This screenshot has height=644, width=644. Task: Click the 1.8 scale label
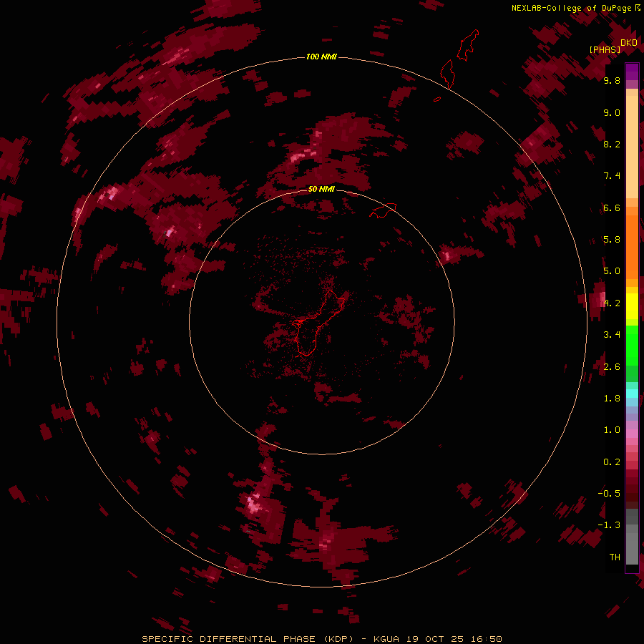pos(612,399)
